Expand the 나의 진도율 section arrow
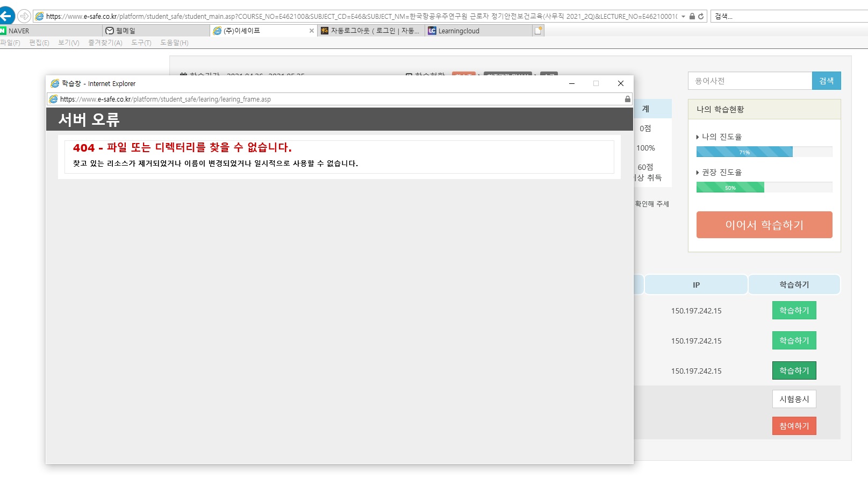The width and height of the screenshot is (868, 478). pos(698,137)
